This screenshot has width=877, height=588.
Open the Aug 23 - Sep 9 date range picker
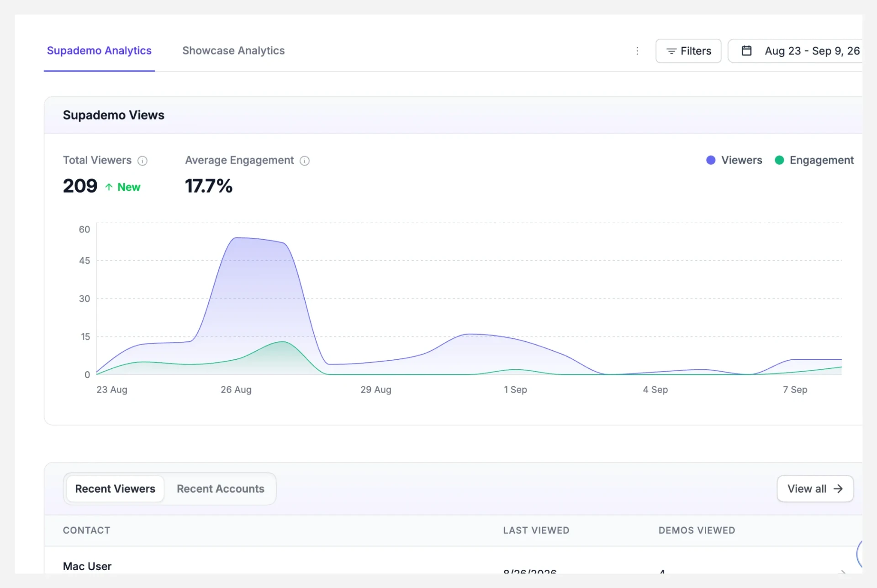(795, 51)
